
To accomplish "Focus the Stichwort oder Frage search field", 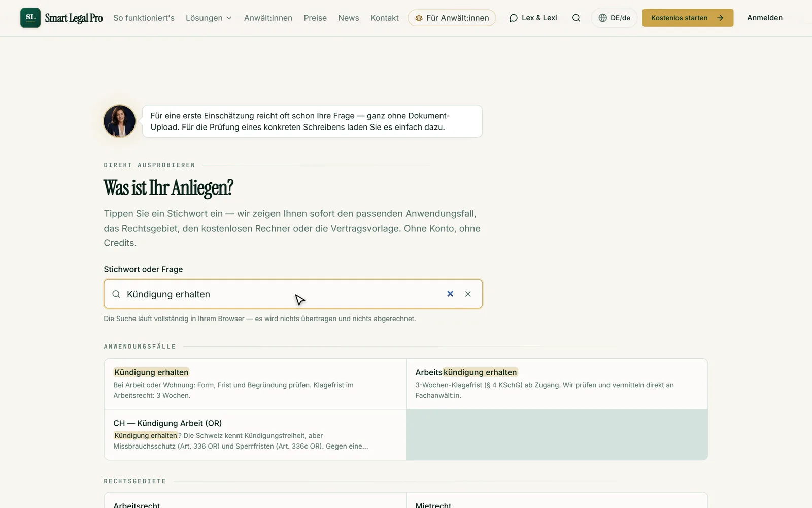I will [293, 294].
